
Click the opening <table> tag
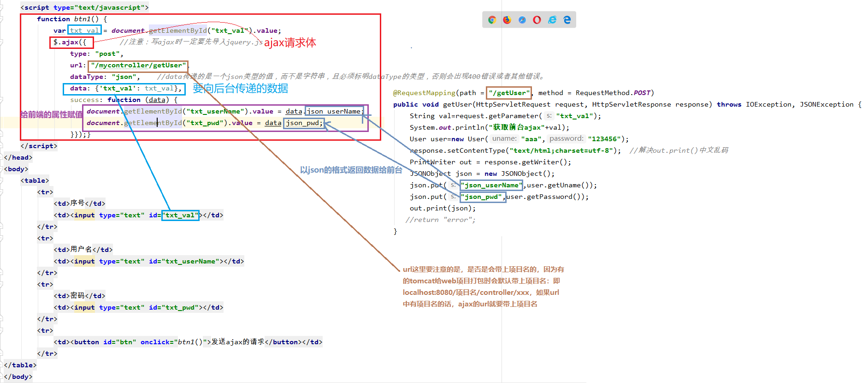pyautogui.click(x=35, y=181)
